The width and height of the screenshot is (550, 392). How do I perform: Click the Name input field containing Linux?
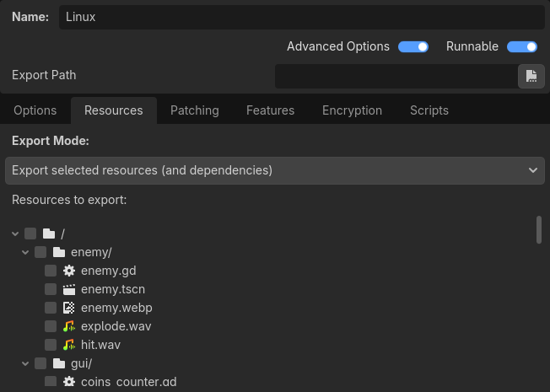click(x=301, y=17)
